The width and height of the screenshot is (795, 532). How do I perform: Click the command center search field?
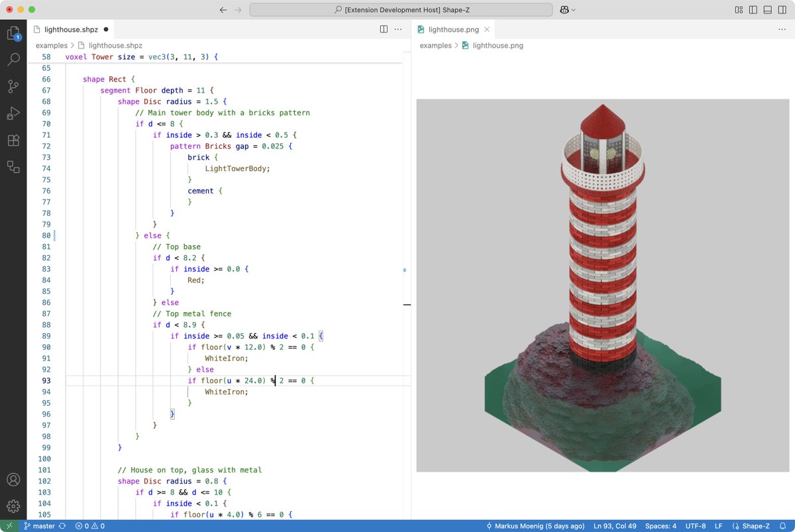(401, 10)
